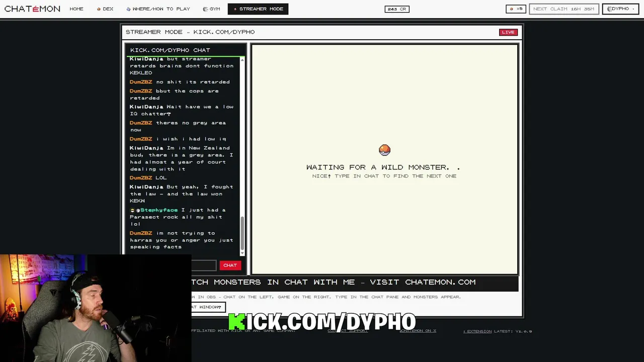Click KiwiDanja 'Im in New Zealand' message
This screenshot has height=362, width=644.
click(182, 158)
